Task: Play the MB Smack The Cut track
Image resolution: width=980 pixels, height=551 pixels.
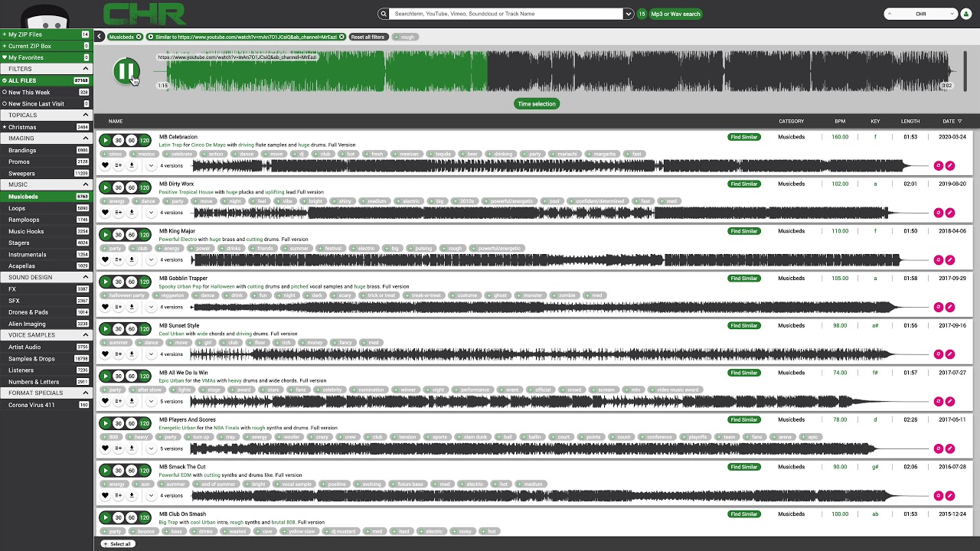Action: coord(106,471)
